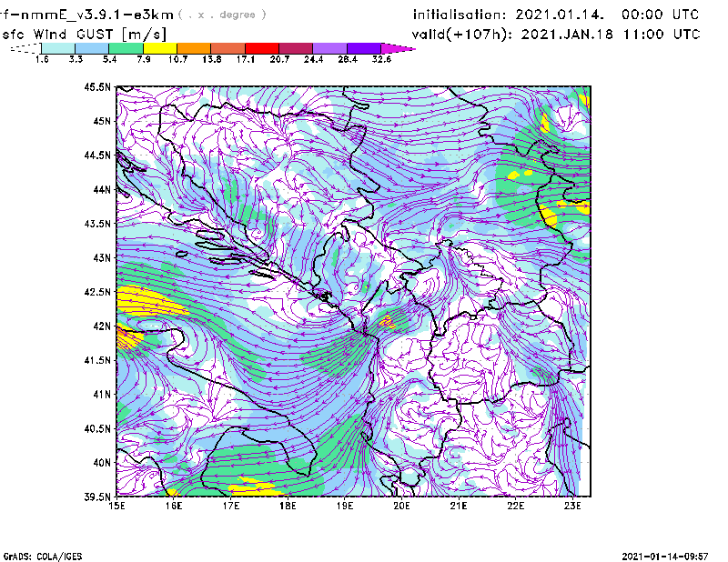Click the "21E" longitude label
The height and width of the screenshot is (562, 728).
pyautogui.click(x=459, y=506)
